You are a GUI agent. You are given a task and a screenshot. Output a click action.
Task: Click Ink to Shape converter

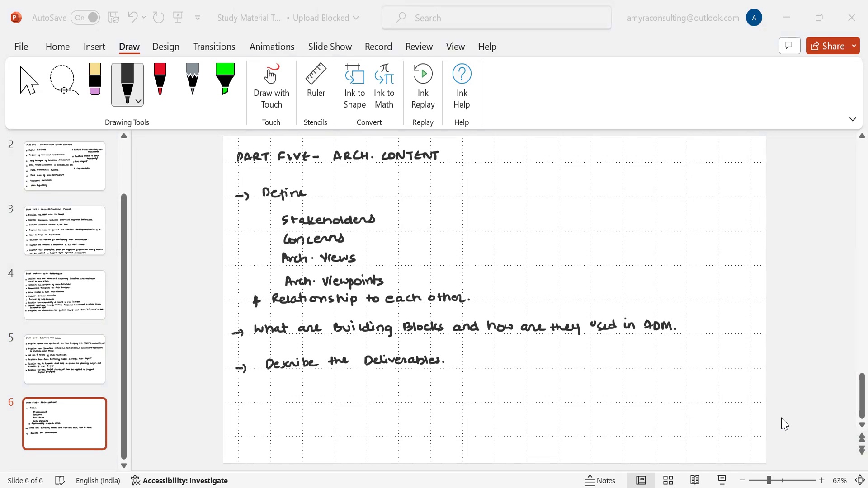tap(354, 86)
